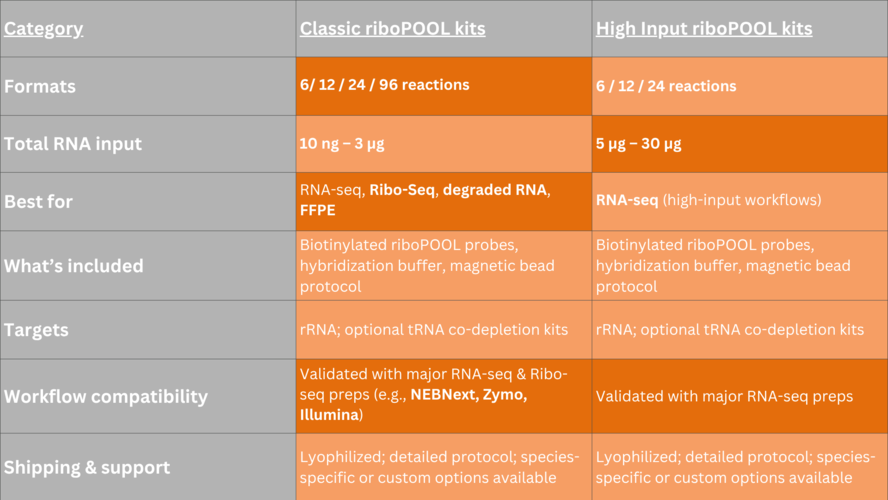Select Classic kit biotinylated probes cell

tap(444, 266)
